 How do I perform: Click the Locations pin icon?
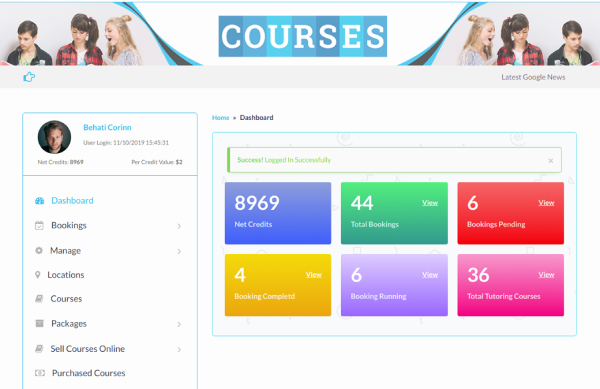tap(38, 275)
